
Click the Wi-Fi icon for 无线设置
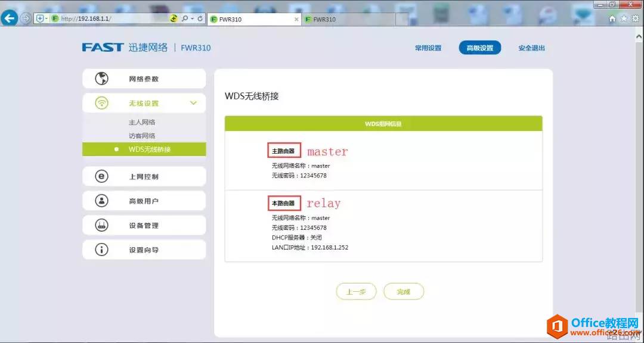tap(102, 103)
